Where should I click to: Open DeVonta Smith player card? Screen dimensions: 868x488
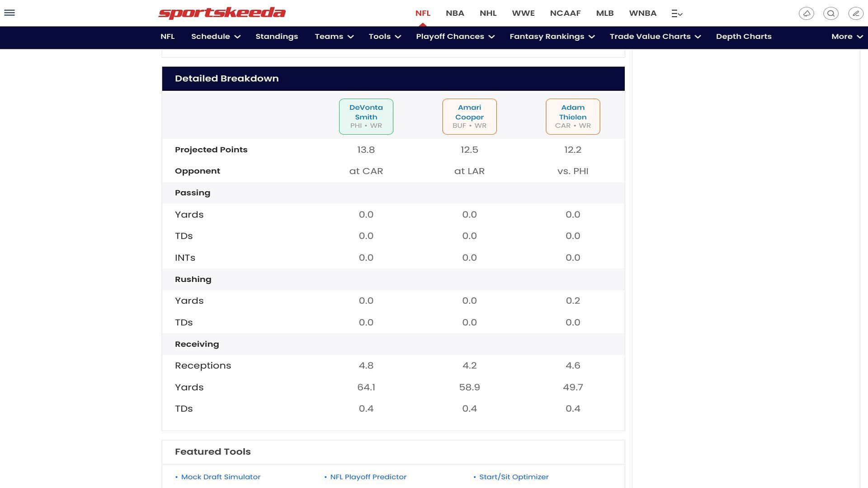point(366,117)
